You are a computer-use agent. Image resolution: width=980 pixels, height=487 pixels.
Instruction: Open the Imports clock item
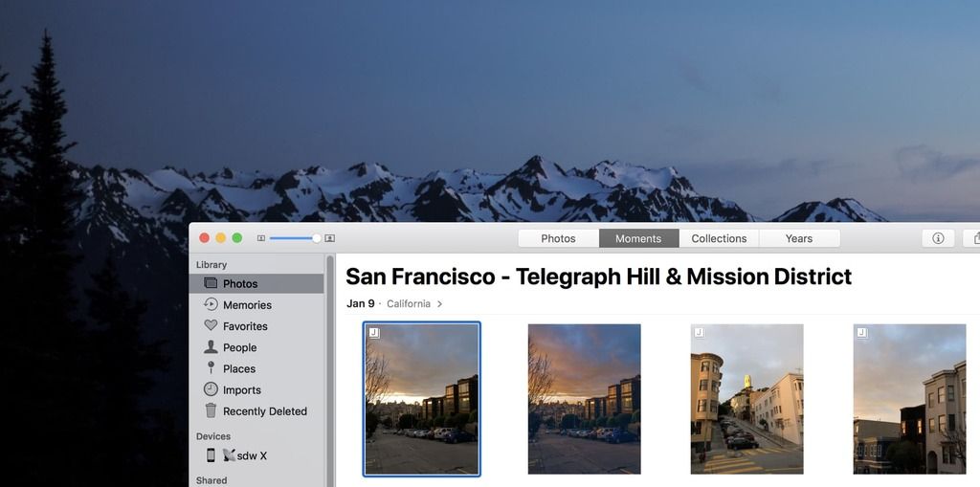click(241, 390)
